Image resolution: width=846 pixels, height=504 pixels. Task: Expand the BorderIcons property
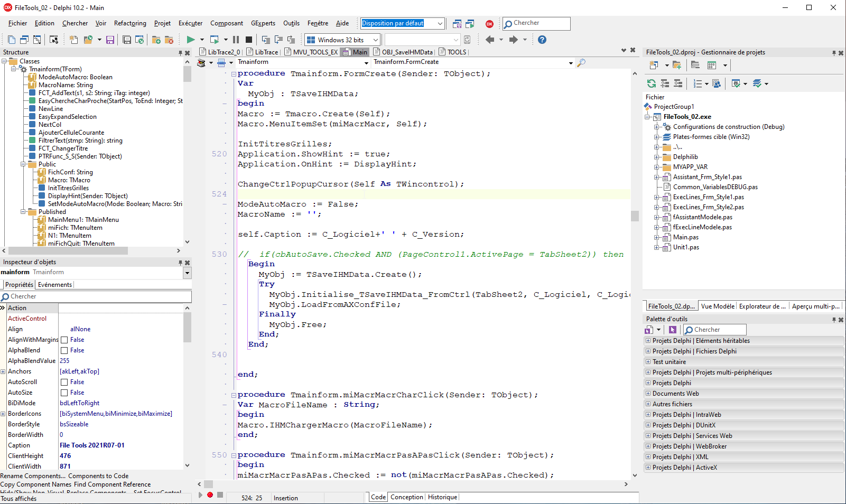coord(3,414)
